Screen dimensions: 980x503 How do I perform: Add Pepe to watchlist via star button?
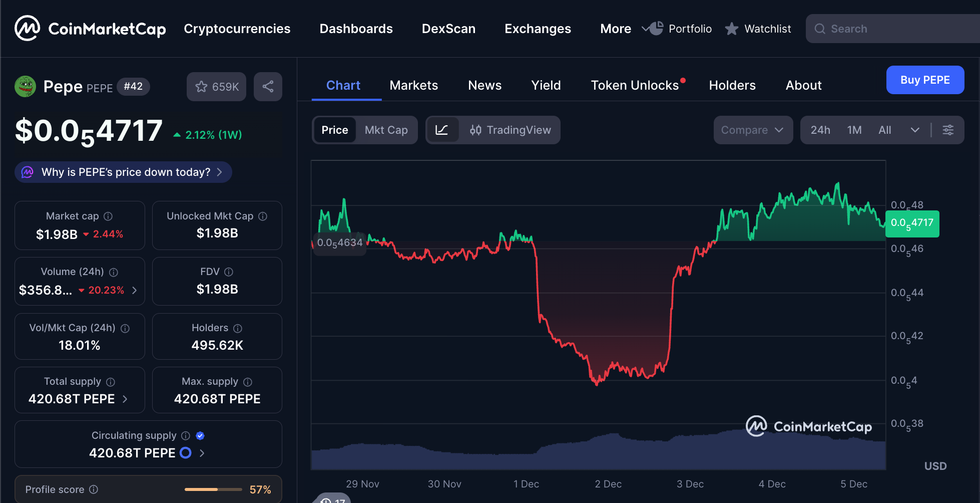coord(216,87)
